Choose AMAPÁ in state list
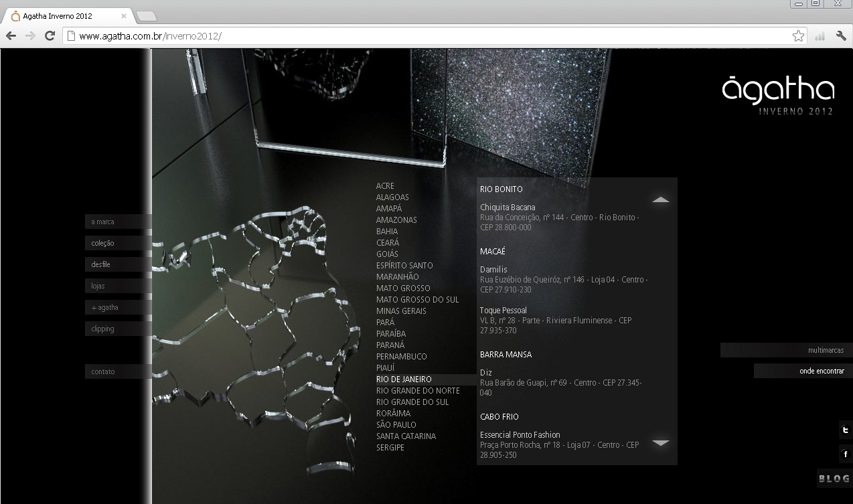 (389, 209)
